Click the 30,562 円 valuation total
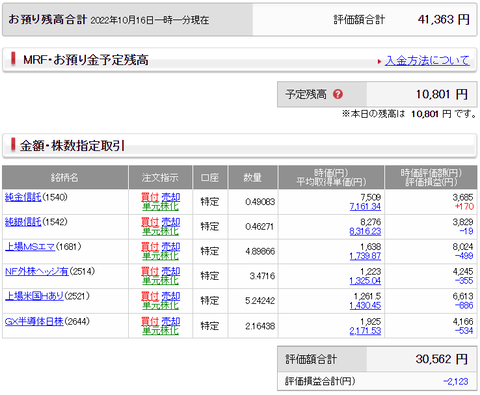The width and height of the screenshot is (480, 395). point(442,359)
